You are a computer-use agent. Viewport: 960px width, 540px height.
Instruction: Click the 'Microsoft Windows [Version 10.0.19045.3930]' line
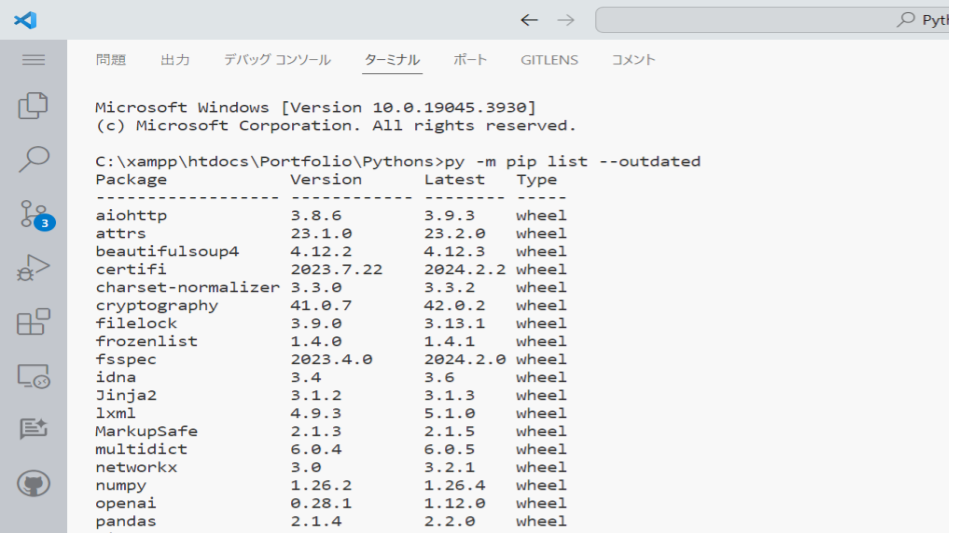pyautogui.click(x=316, y=107)
